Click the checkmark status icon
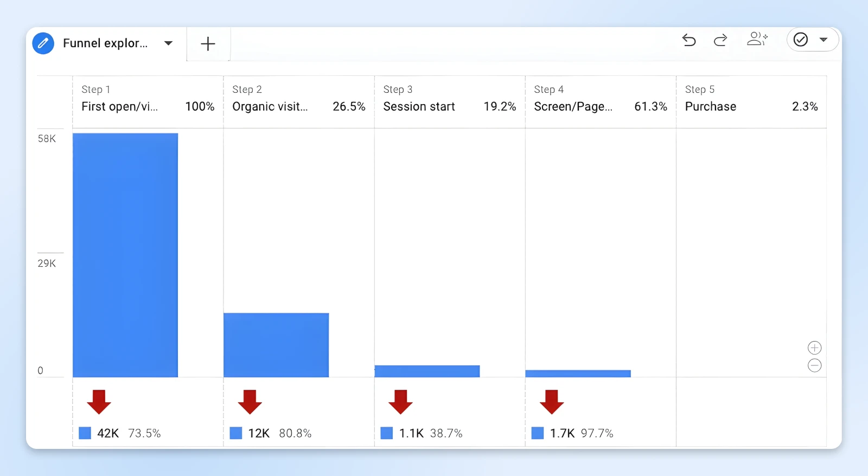The image size is (868, 476). (801, 40)
